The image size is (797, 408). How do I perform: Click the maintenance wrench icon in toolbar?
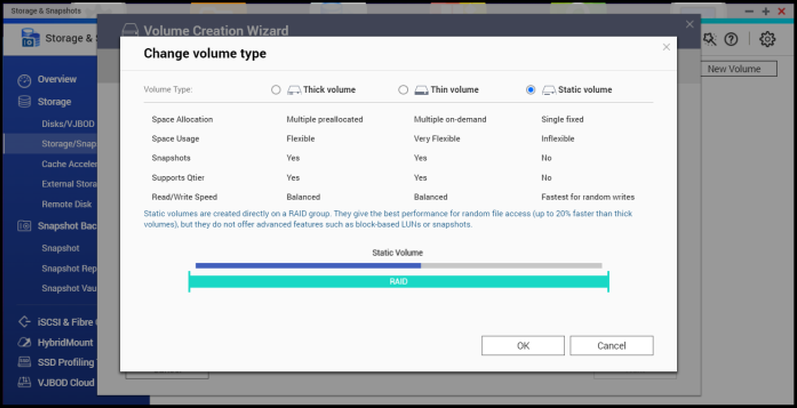pos(709,39)
